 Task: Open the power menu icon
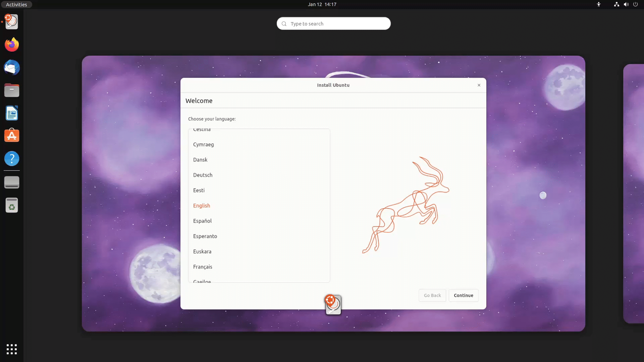pos(635,4)
